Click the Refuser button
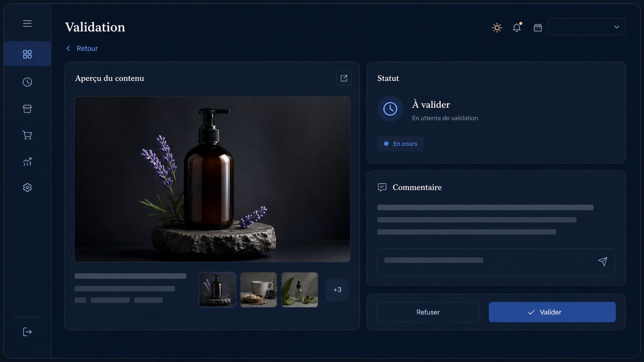 coord(428,312)
